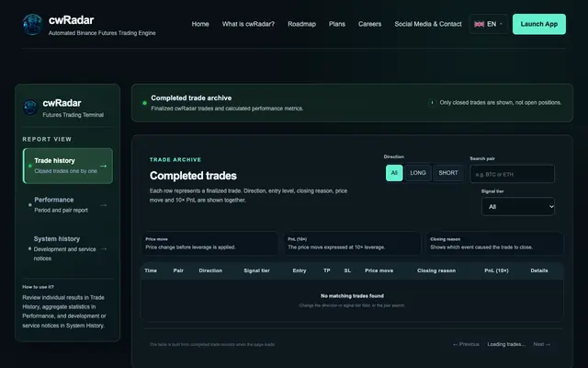
Task: Click the 'Loading trades...' status text
Action: coord(506,344)
